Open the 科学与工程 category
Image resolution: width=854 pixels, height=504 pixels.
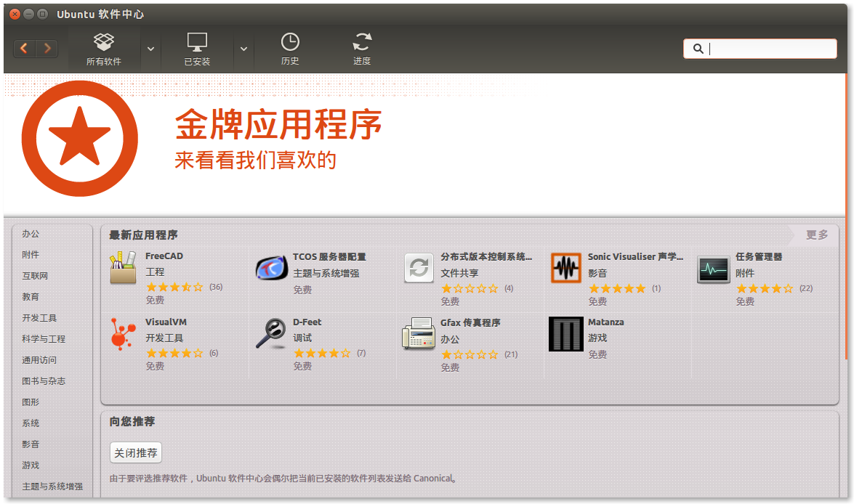click(x=44, y=339)
